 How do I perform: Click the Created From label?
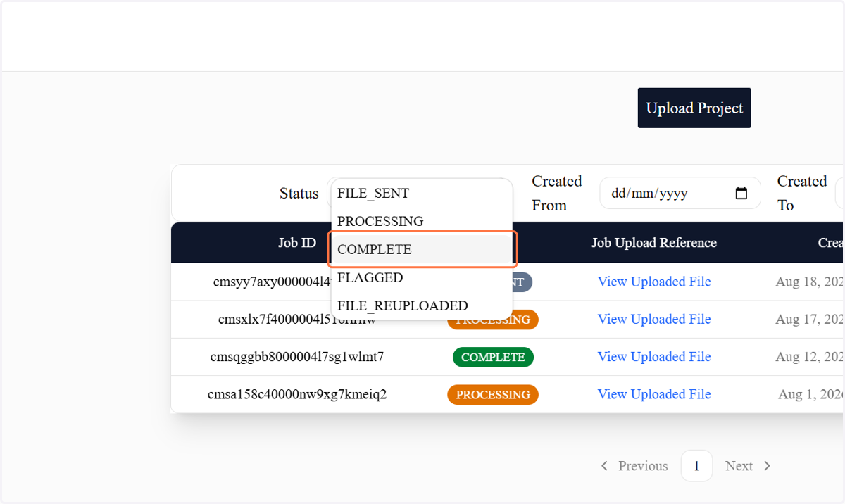(557, 193)
